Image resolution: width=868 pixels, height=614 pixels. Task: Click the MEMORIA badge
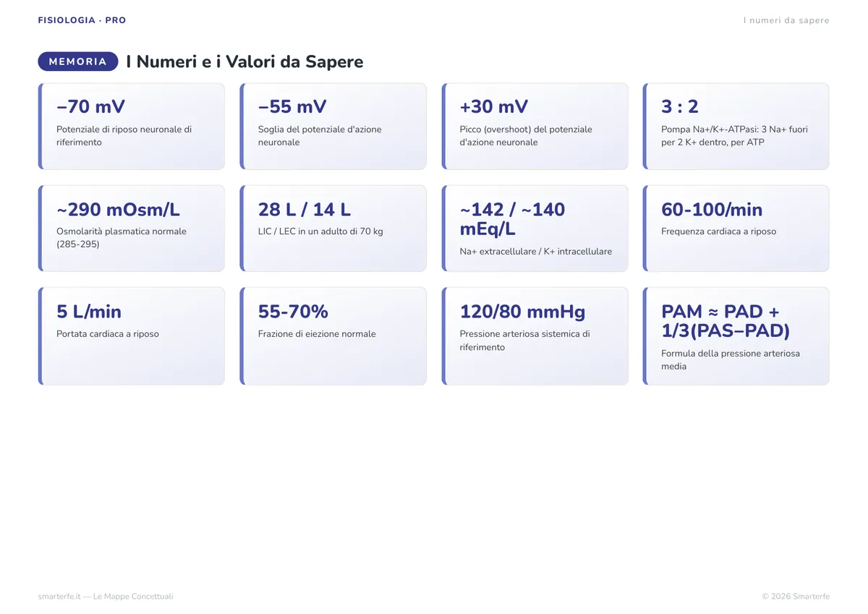78,61
